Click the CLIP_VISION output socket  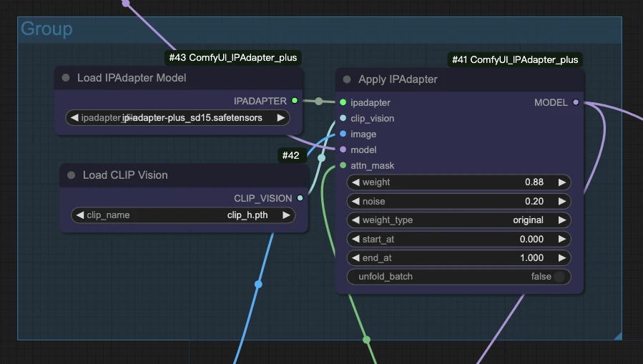(300, 198)
